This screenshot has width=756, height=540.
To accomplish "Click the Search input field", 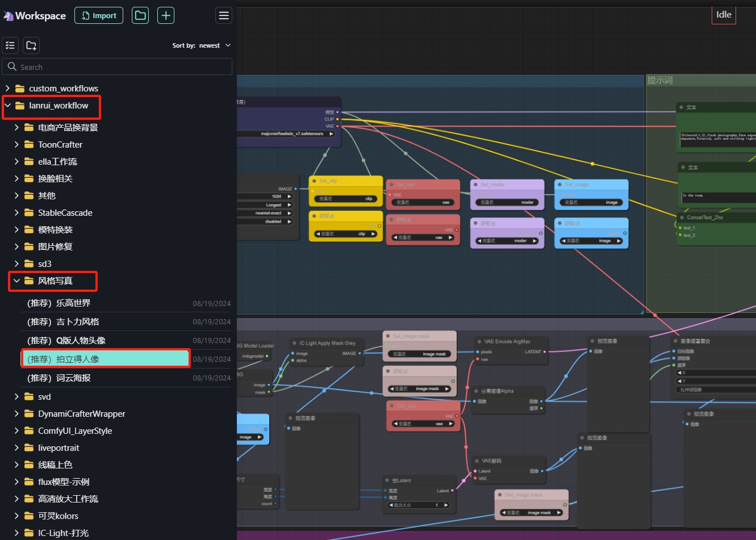I will pos(117,66).
